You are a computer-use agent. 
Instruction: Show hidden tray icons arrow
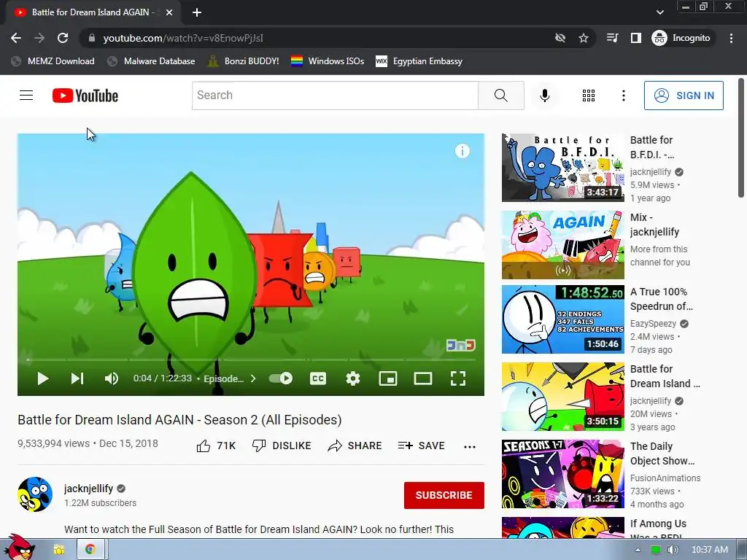coord(638,550)
